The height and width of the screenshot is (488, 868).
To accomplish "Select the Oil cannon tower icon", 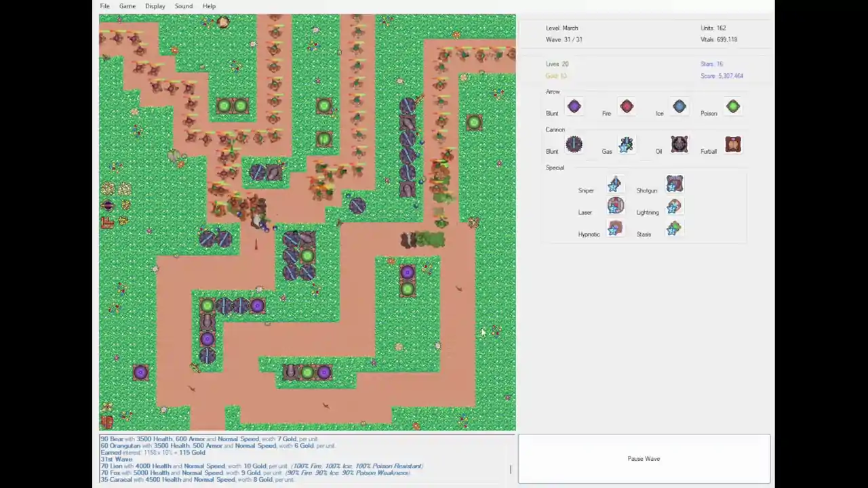I will [x=679, y=144].
